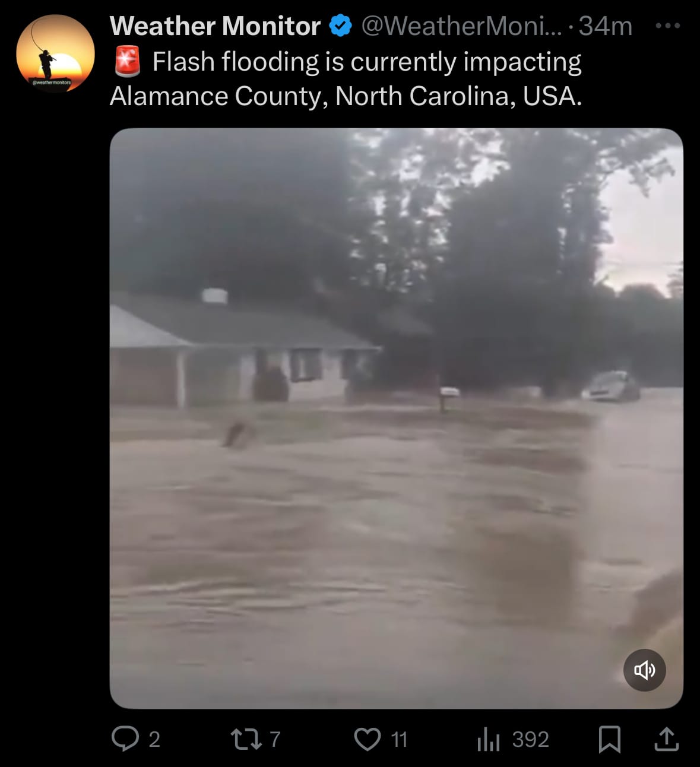700x767 pixels.
Task: Click the repost count showing 7
Action: (275, 740)
